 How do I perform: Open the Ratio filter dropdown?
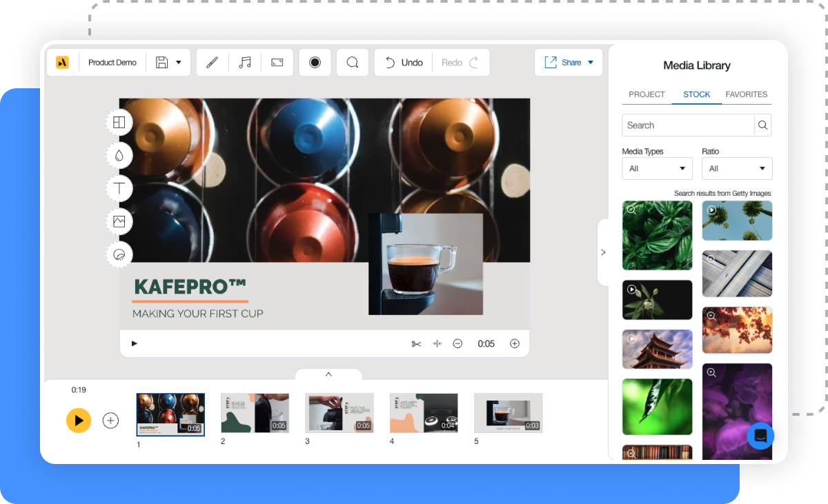pos(737,168)
